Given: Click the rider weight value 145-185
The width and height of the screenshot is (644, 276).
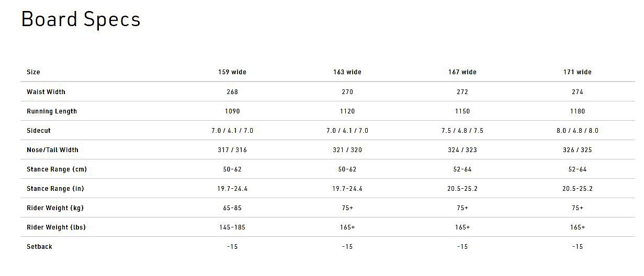Looking at the screenshot, I should coord(232,227).
